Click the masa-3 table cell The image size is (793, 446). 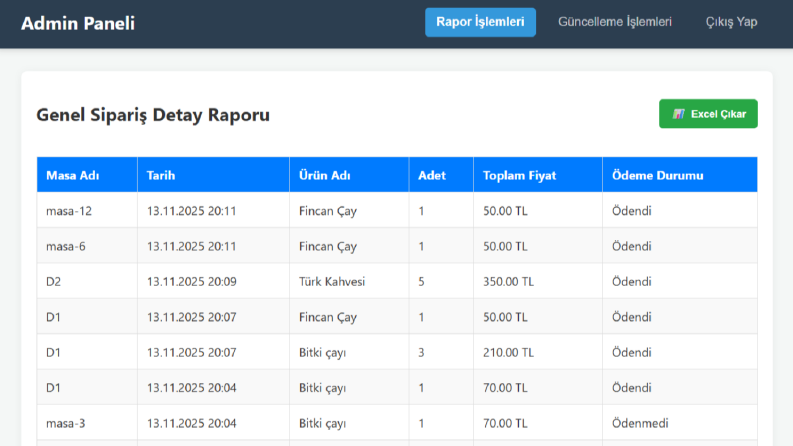[x=87, y=423]
